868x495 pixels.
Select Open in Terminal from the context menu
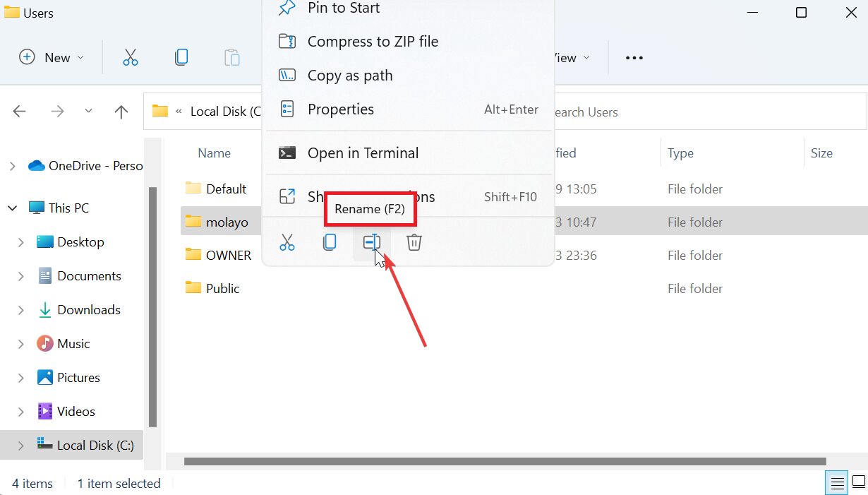363,153
